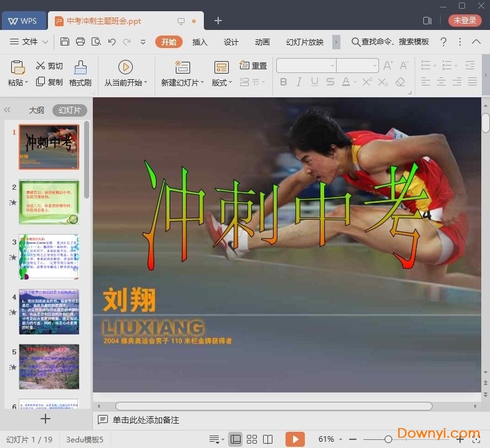Switch to the 动画 ribbon tab
This screenshot has width=490, height=448.
coord(262,42)
